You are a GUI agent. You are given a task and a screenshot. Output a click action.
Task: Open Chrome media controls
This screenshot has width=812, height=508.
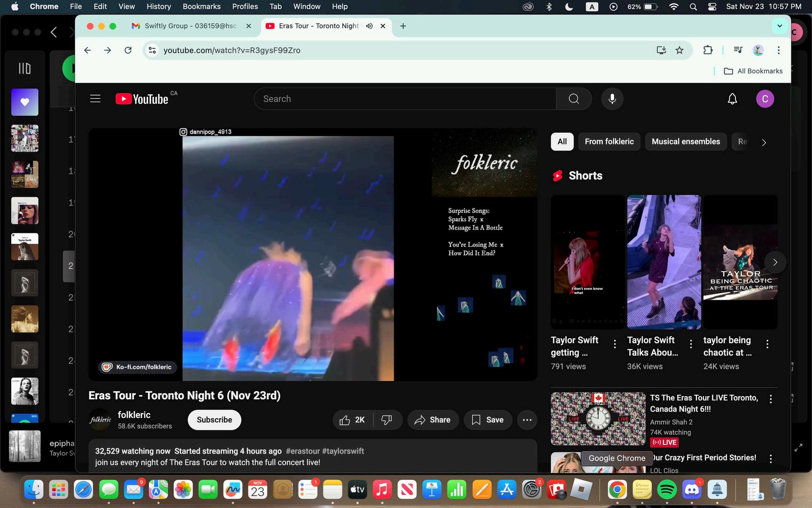coord(738,50)
